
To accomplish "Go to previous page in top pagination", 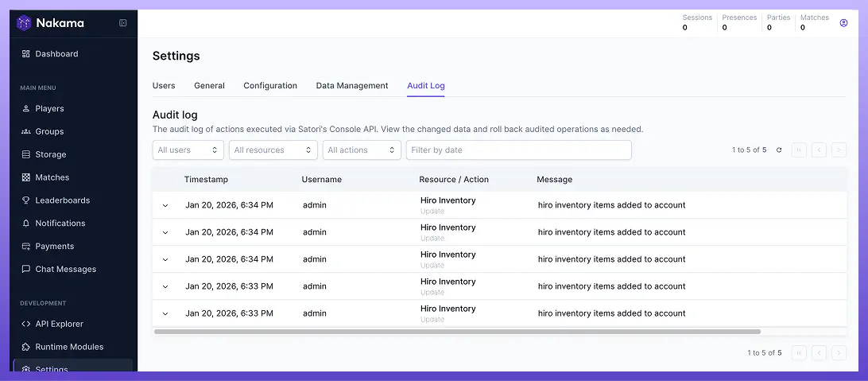I will 820,150.
